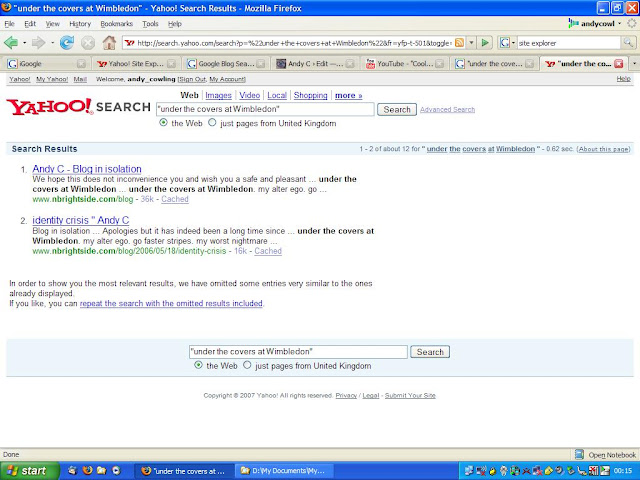Viewport: 640px width, 480px height.
Task: Open the Help menu
Action: click(x=175, y=24)
